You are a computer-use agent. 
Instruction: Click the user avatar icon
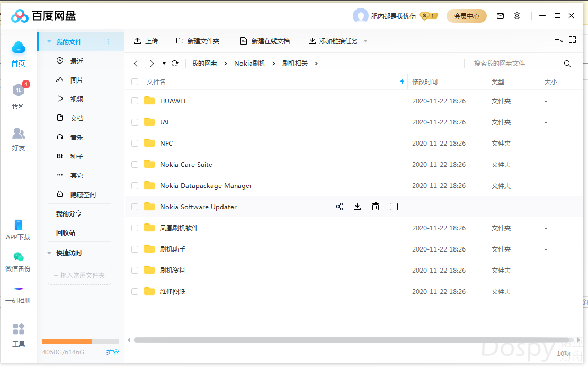(360, 16)
